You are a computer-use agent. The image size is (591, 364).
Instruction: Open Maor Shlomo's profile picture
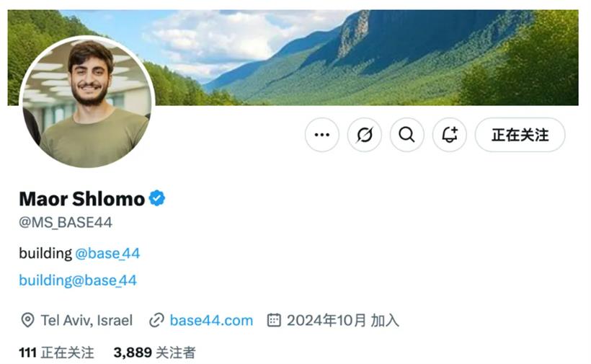tap(87, 102)
